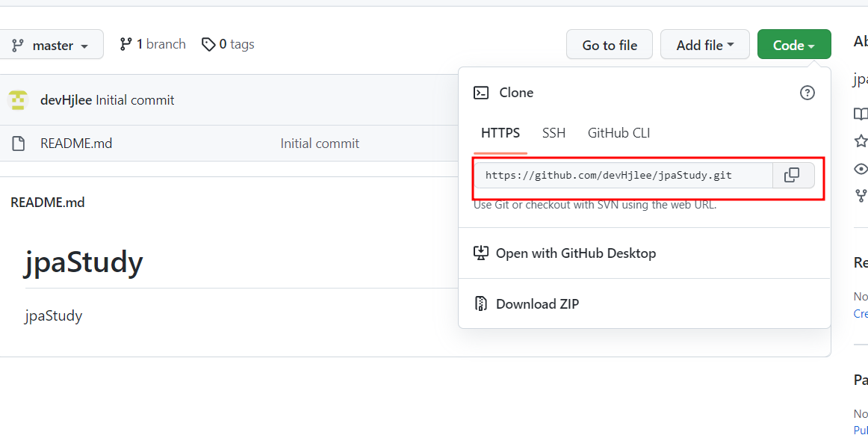The width and height of the screenshot is (868, 441).
Task: Click the terminal icon beside Clone
Action: click(481, 93)
